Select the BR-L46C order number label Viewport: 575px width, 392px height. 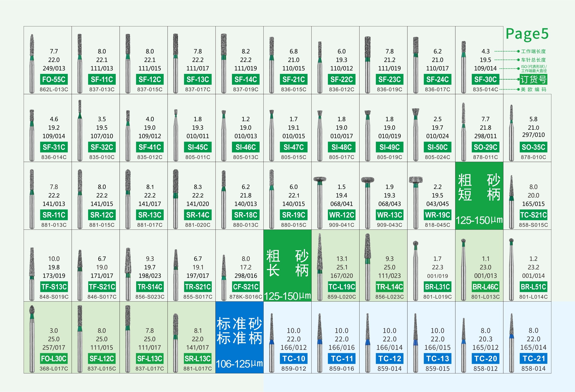485,287
